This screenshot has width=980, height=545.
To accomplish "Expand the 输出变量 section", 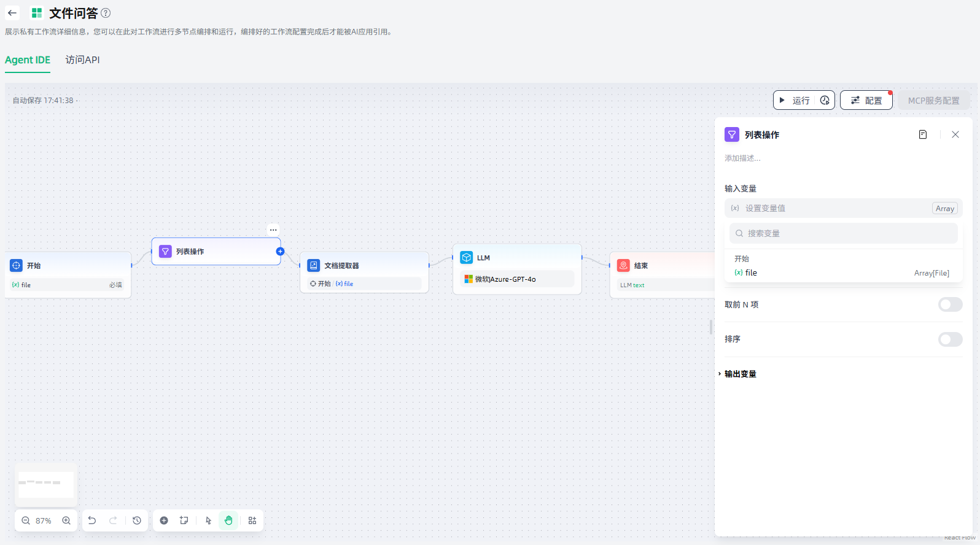I will click(x=740, y=374).
